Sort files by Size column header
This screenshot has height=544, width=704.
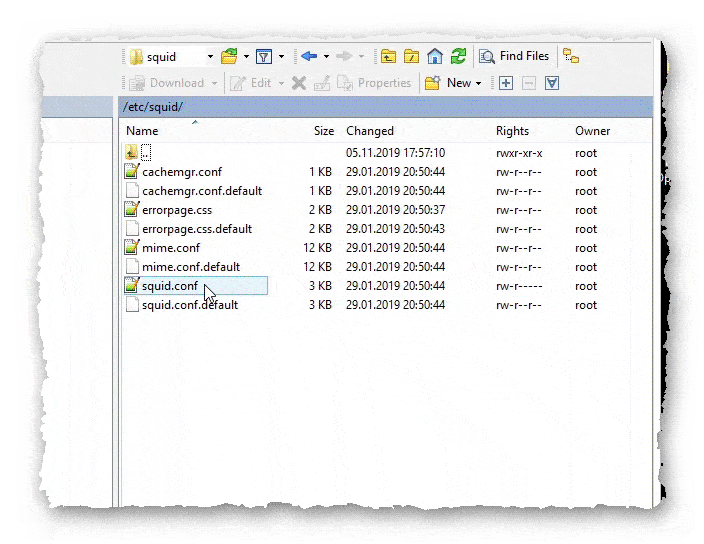click(323, 131)
